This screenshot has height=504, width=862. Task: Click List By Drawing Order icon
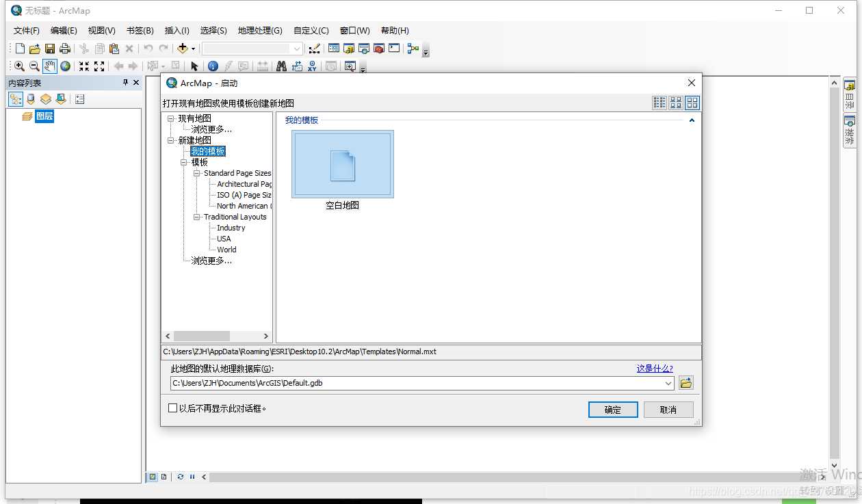pos(15,99)
